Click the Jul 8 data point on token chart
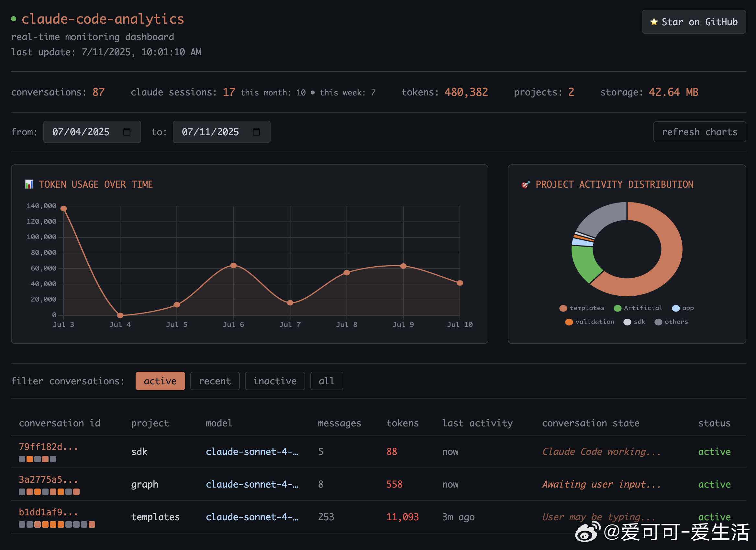The image size is (756, 550). click(x=347, y=272)
